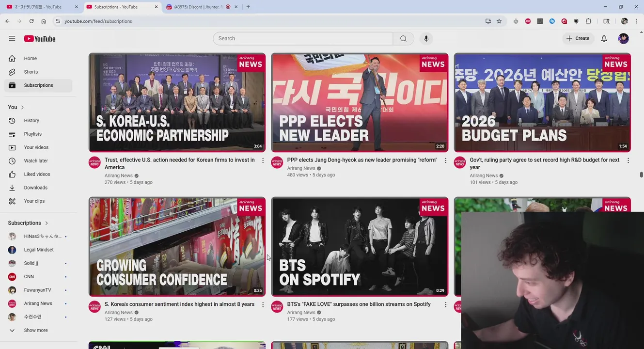Play PPP Elects New Leader thumbnail

point(360,102)
